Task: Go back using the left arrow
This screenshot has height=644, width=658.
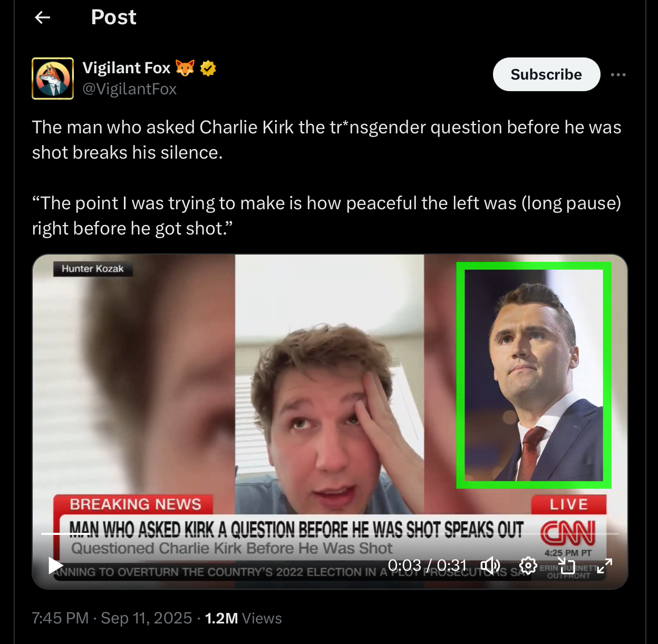Action: coord(42,17)
